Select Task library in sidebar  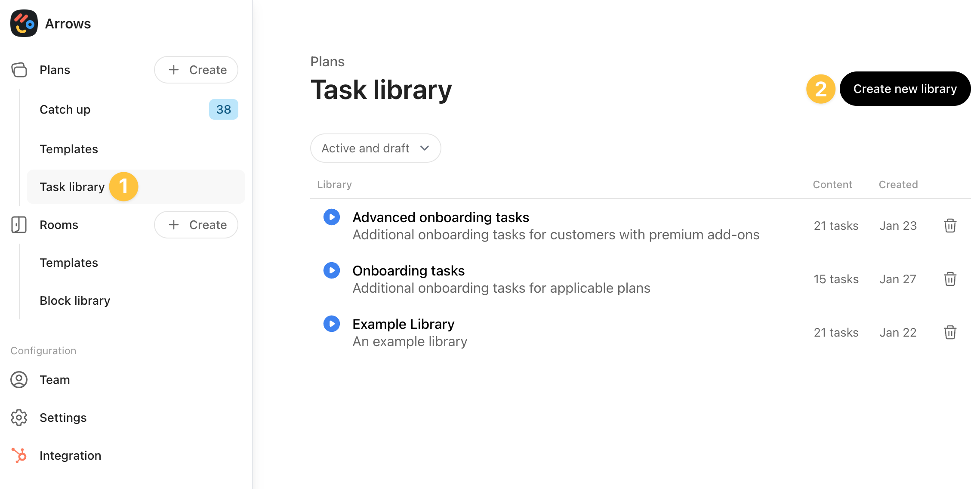pos(72,187)
